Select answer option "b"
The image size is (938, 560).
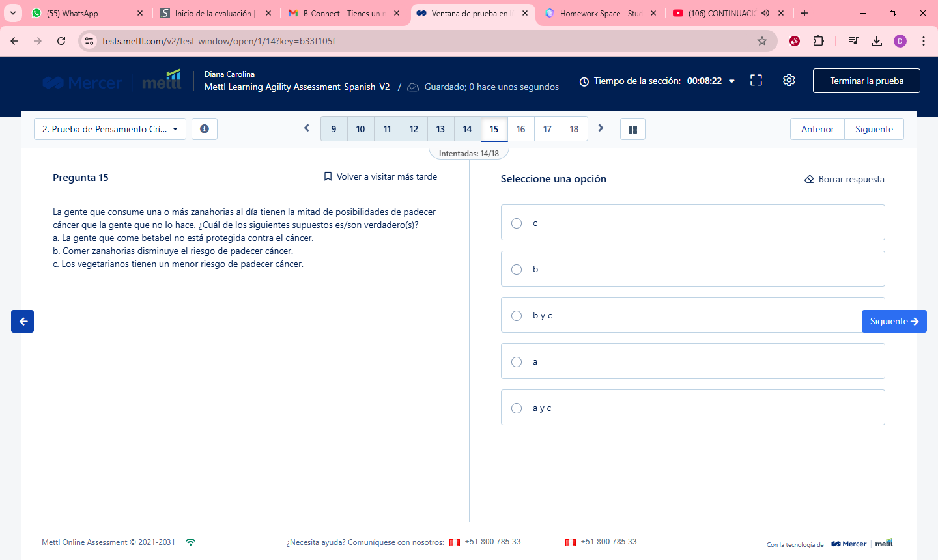pos(692,269)
